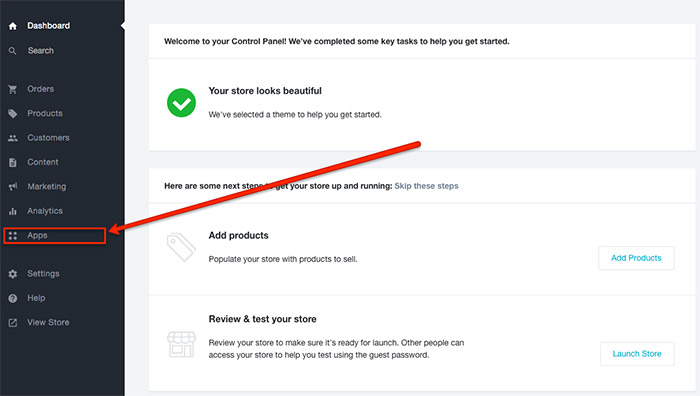Open the Apps menu item

[x=54, y=236]
